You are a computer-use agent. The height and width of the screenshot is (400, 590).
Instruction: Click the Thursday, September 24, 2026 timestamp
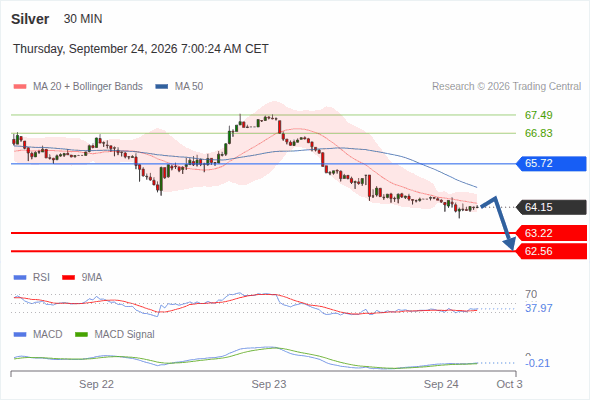pyautogui.click(x=141, y=49)
